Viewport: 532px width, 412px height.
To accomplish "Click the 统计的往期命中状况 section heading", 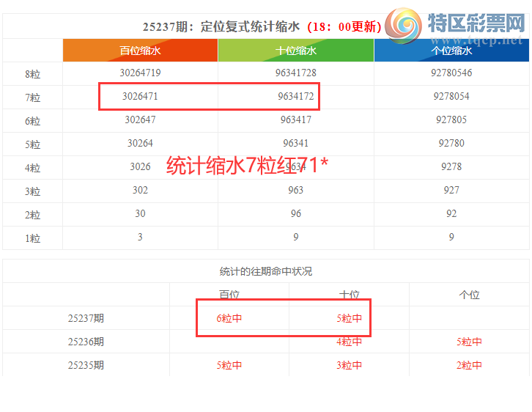I will pos(265,271).
